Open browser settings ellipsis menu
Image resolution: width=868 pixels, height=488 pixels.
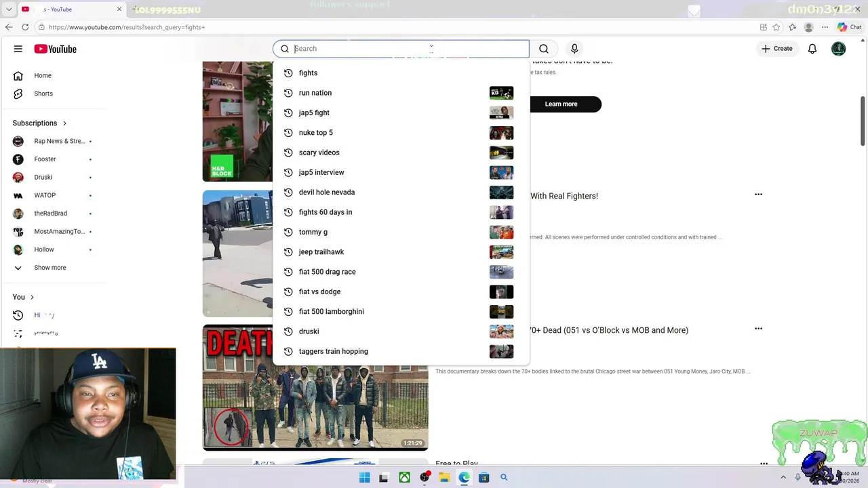tap(825, 27)
